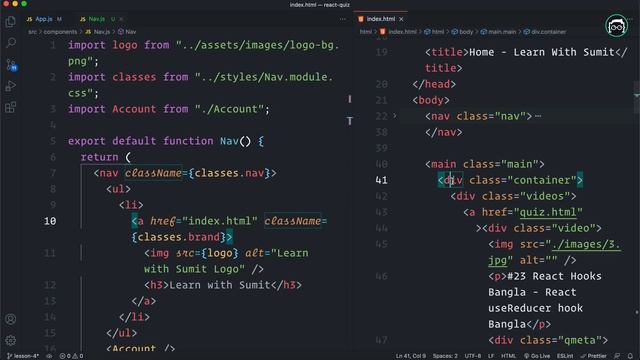Click 'main class="main"' line

pos(484,164)
